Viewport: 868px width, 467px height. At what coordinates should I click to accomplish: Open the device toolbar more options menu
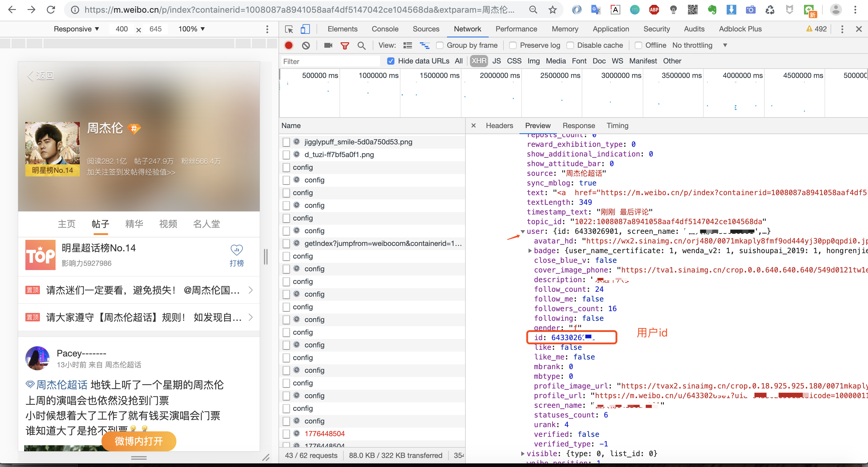[267, 29]
